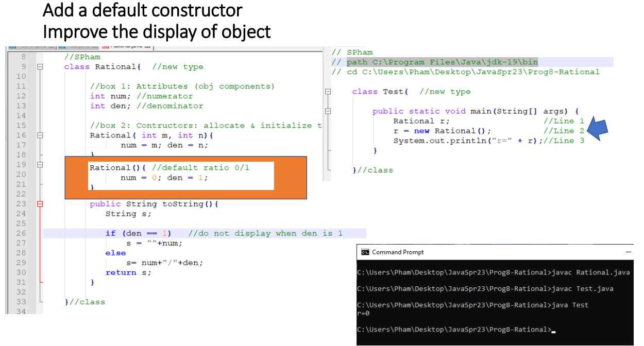The image size is (644, 346).
Task: Click the Test.java tab's blue file icon
Action: [61, 46]
